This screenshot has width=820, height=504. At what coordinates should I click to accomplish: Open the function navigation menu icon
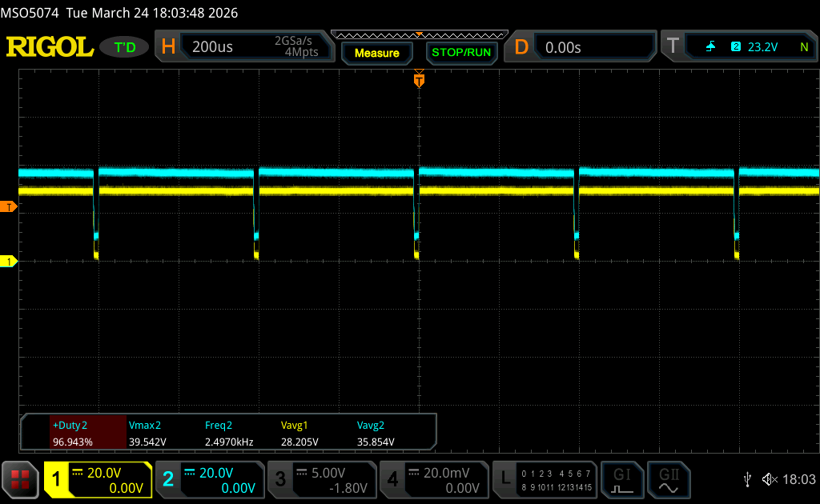[x=20, y=479]
